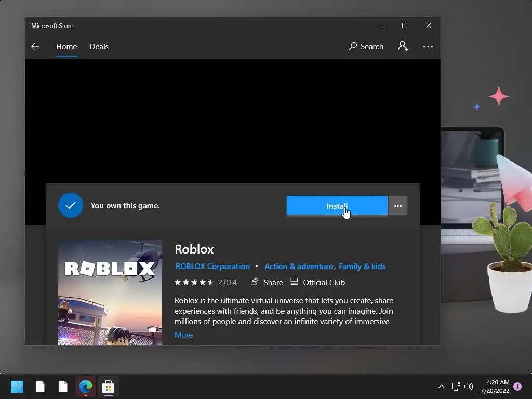This screenshot has height=399, width=532.
Task: Minimize the Microsoft Store window
Action: (x=381, y=25)
